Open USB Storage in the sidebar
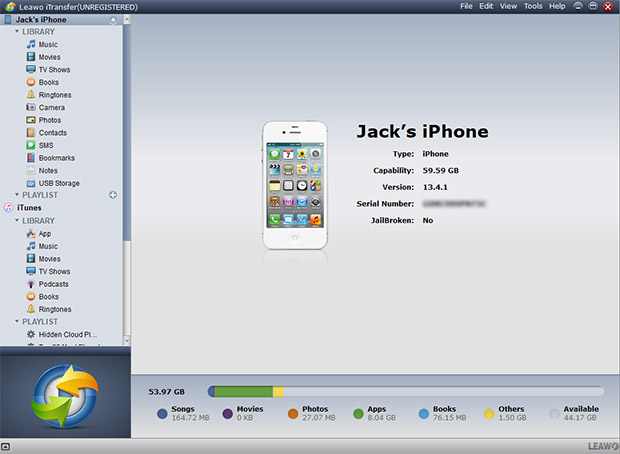This screenshot has height=454, width=620. (x=58, y=183)
